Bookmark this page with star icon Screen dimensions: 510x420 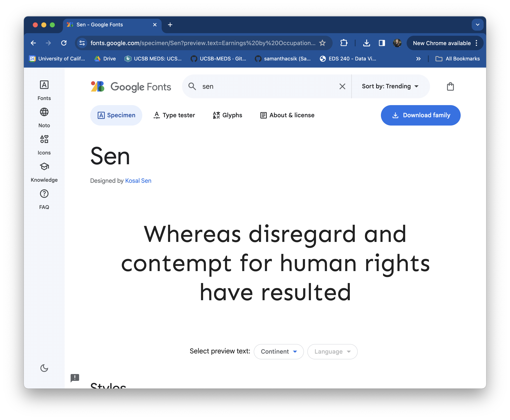[322, 43]
